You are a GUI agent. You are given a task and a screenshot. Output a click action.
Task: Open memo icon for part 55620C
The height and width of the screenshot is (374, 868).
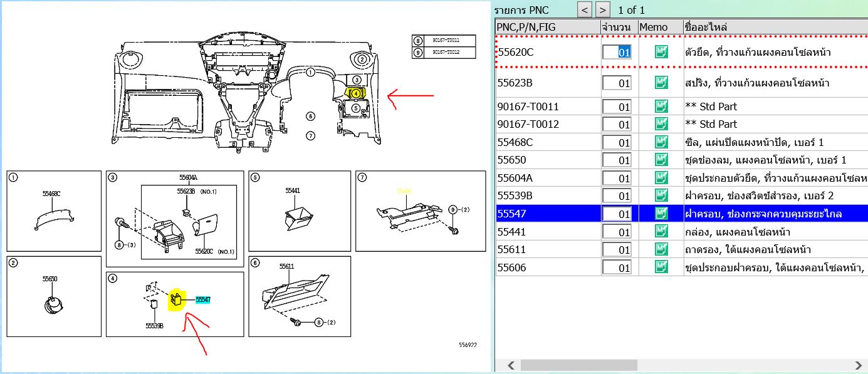point(661,52)
